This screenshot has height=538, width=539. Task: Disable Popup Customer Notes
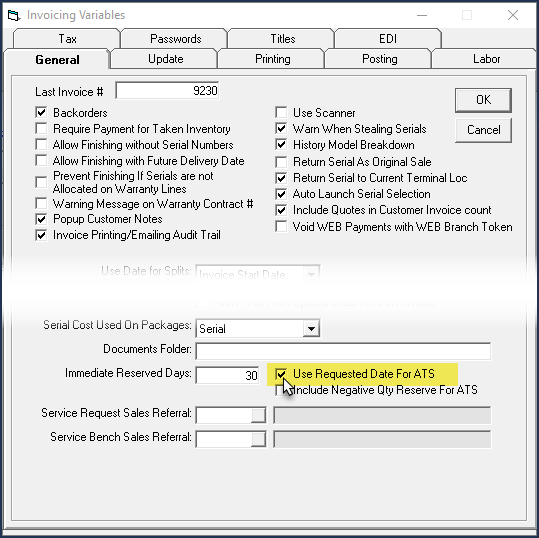[x=41, y=219]
